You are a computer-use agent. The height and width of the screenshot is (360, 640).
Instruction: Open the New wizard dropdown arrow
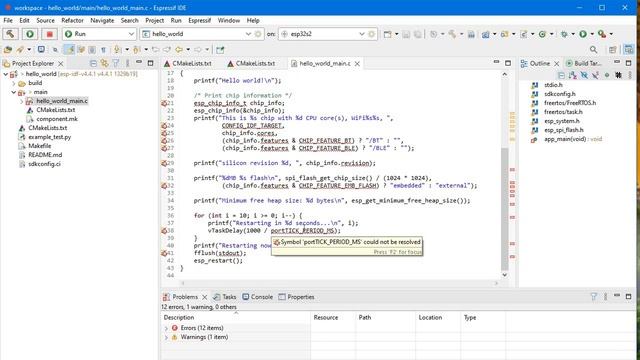396,34
